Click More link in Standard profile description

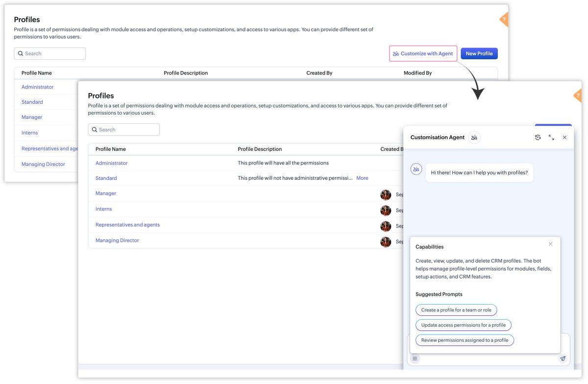point(362,178)
